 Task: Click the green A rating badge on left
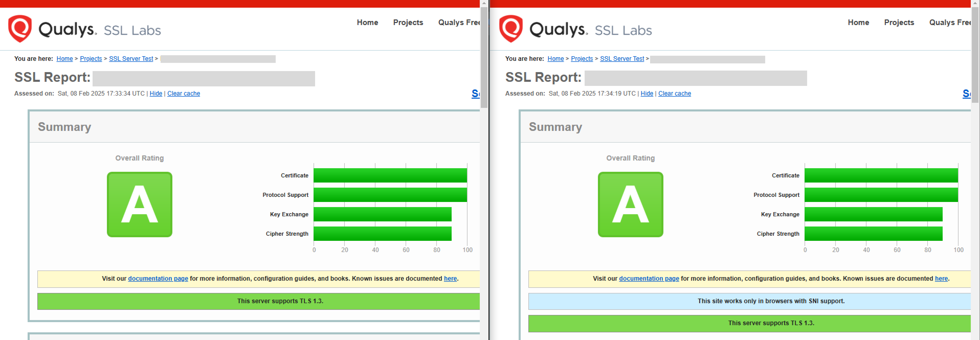click(x=139, y=205)
